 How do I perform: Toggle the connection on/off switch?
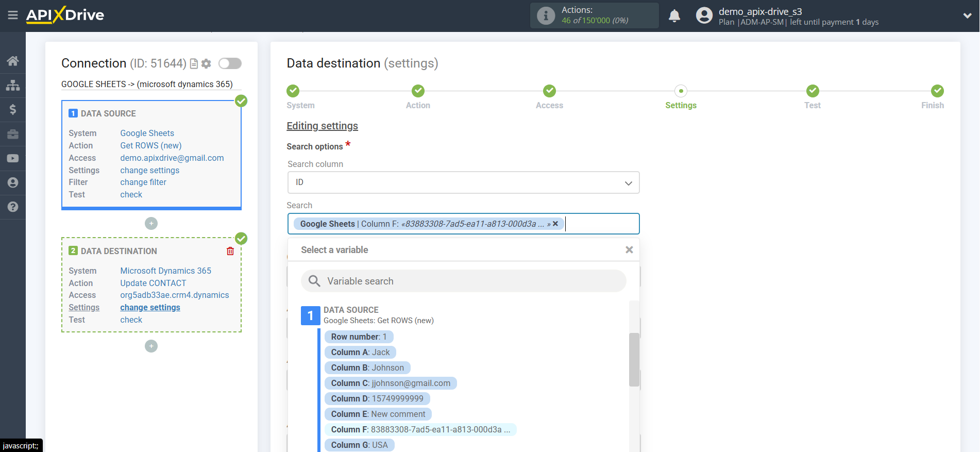click(230, 63)
